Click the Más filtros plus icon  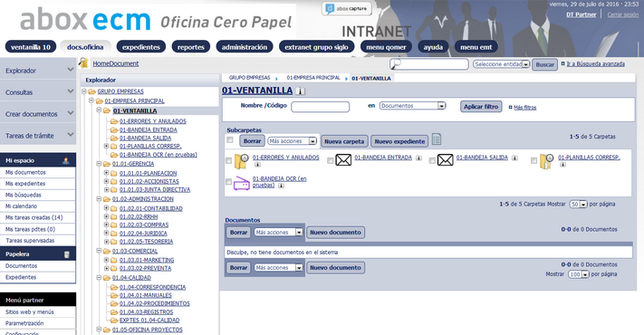(511, 107)
